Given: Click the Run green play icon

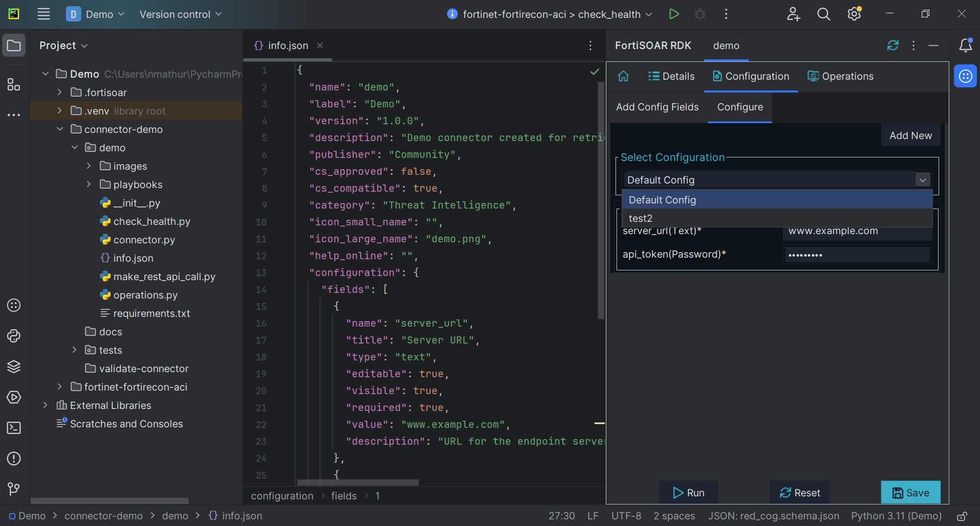Looking at the screenshot, I should pyautogui.click(x=674, y=14).
